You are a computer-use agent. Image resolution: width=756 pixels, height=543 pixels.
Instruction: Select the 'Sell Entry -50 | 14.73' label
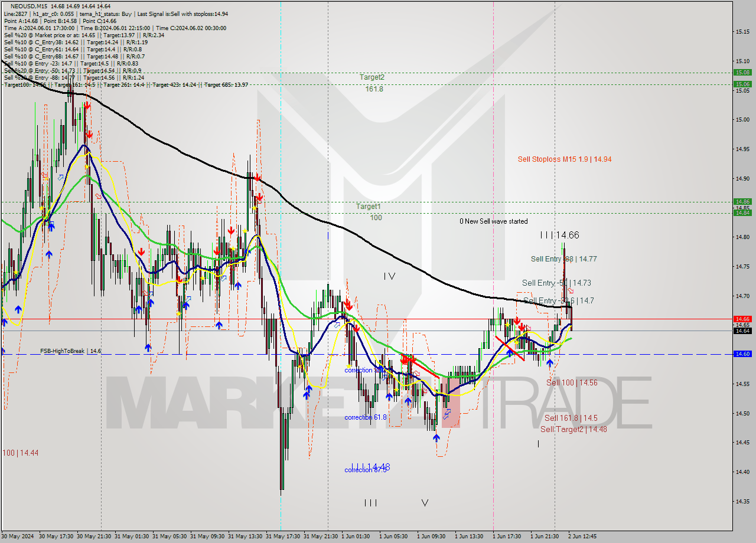tap(556, 283)
